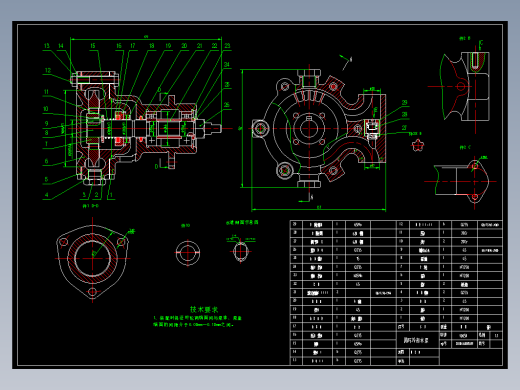Select part balloon number 13
The height and width of the screenshot is (390, 520).
[47, 46]
